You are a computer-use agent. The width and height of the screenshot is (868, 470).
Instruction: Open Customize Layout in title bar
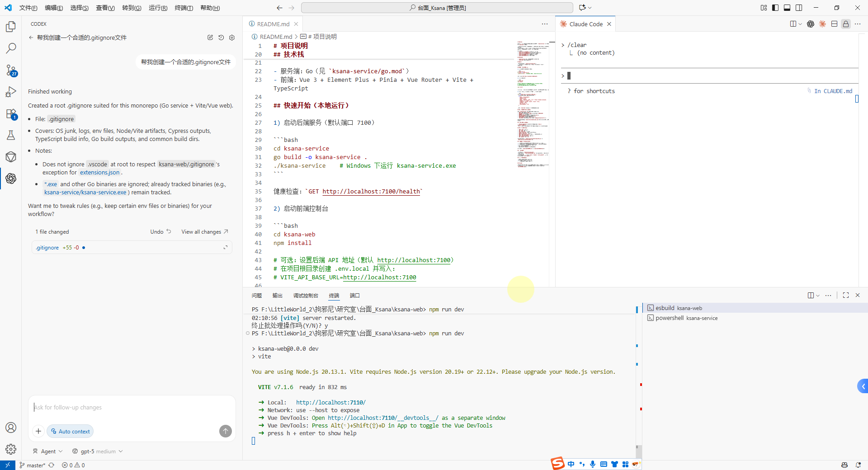[764, 8]
